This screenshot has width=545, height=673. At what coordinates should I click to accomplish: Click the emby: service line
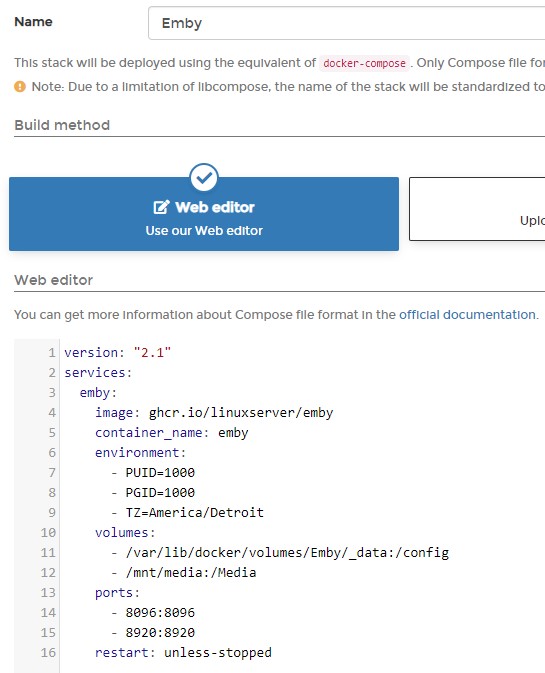98,392
